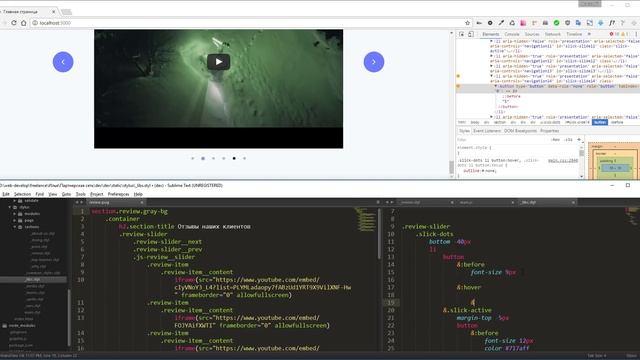Open Sublime Text Help menu

tap(138, 194)
